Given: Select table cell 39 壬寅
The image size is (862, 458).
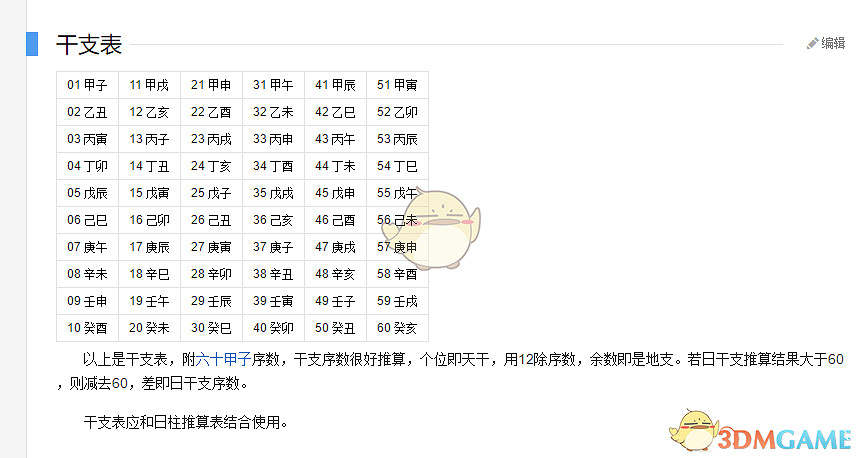Looking at the screenshot, I should pos(274,301).
